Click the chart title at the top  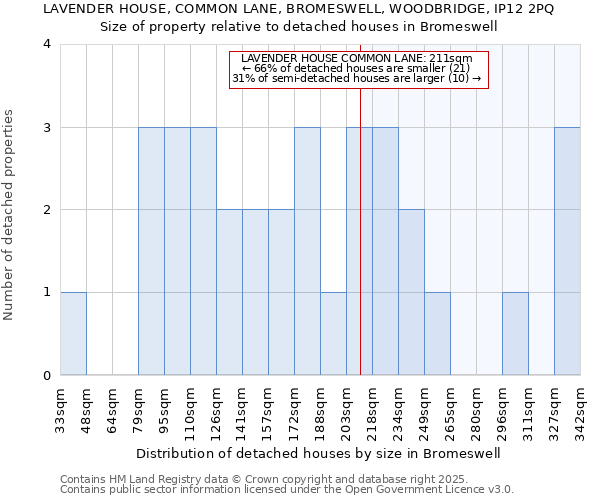pos(300,17)
